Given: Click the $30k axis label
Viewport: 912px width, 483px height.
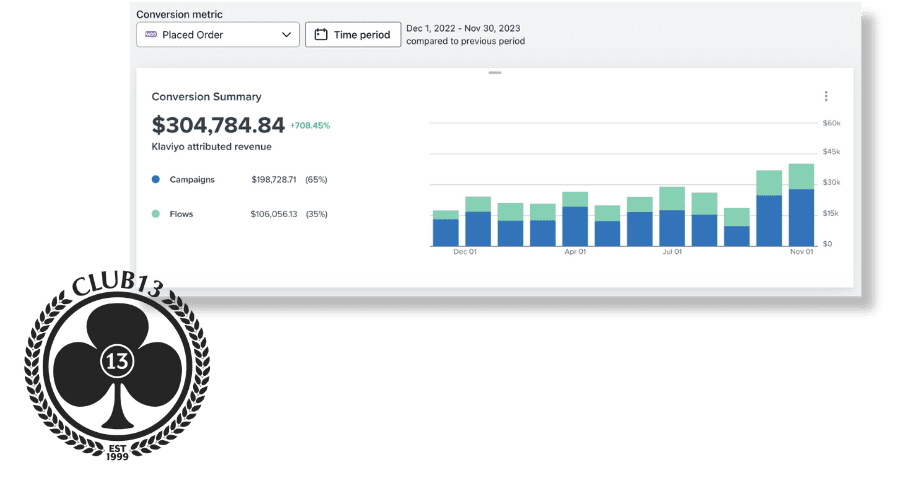Looking at the screenshot, I should click(x=831, y=183).
